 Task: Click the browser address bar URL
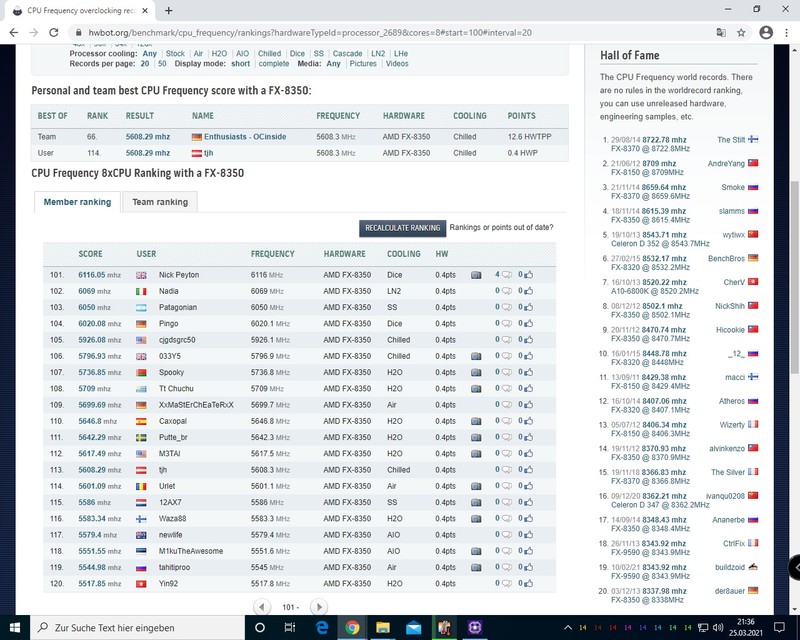point(310,33)
